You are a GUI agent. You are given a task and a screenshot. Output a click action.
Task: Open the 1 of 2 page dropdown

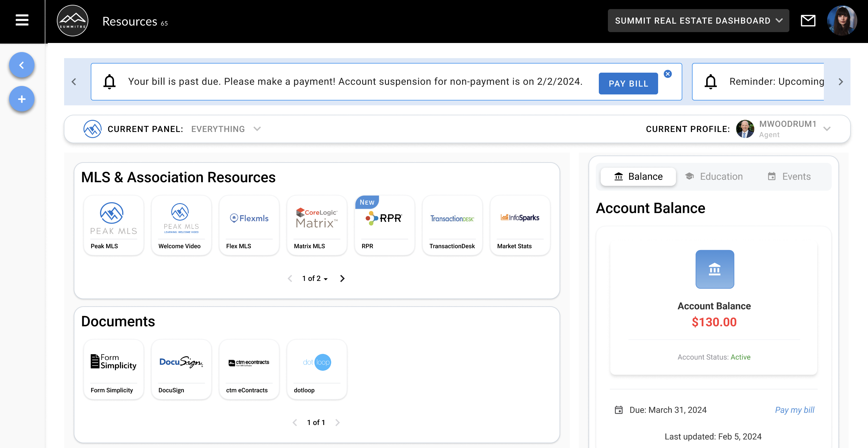[315, 278]
